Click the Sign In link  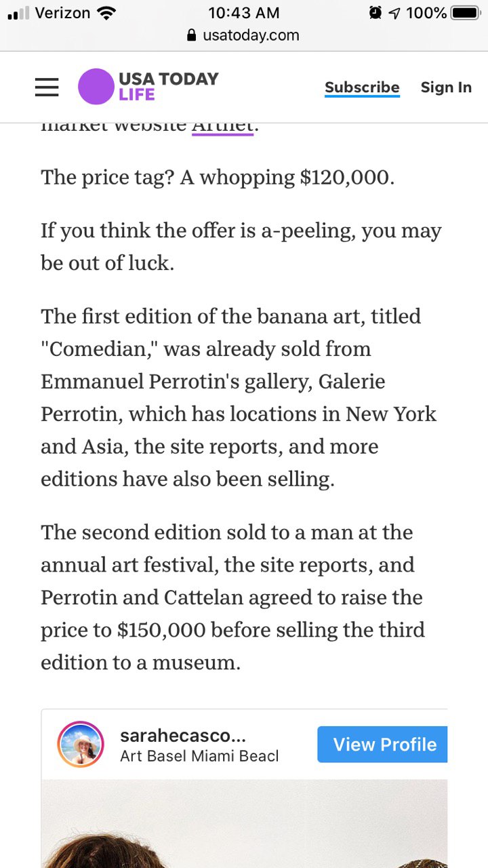coord(446,87)
